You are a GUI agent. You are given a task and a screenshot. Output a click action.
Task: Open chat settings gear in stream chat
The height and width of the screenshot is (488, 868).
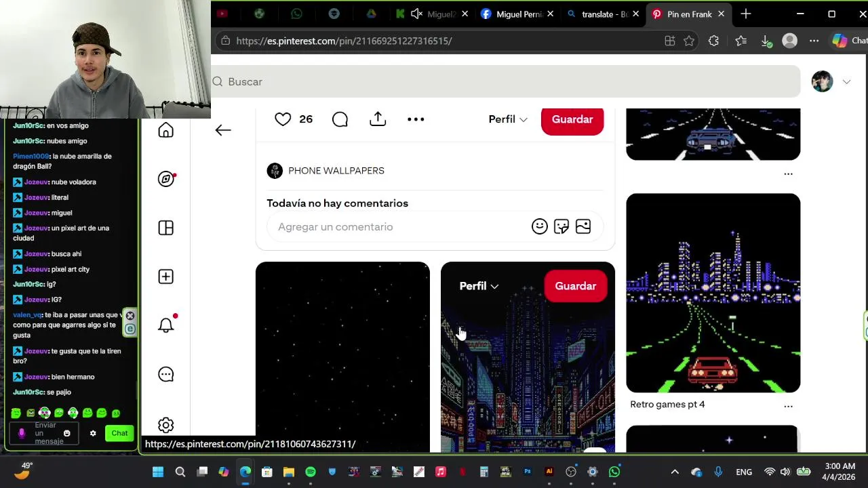coord(93,433)
